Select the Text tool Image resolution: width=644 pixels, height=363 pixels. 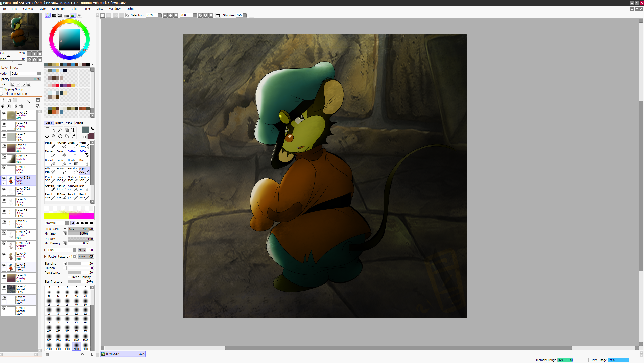point(73,130)
